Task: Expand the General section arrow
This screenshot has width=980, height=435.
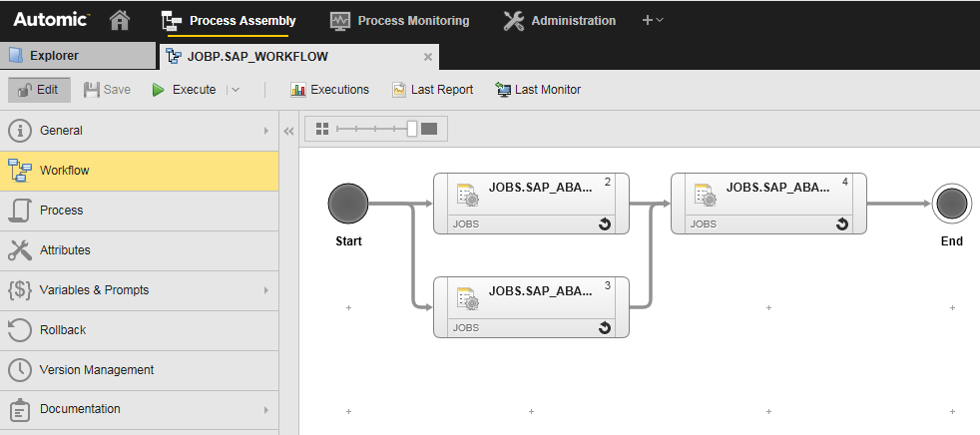Action: tap(265, 131)
